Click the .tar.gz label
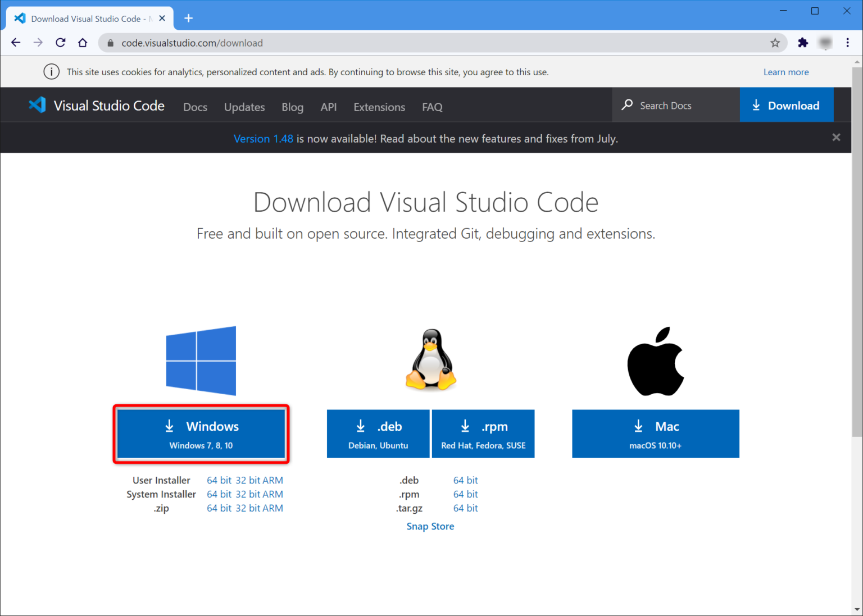The width and height of the screenshot is (863, 616). [410, 509]
